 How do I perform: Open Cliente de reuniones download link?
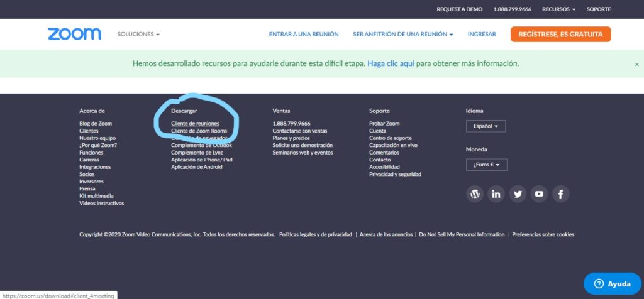click(x=195, y=124)
